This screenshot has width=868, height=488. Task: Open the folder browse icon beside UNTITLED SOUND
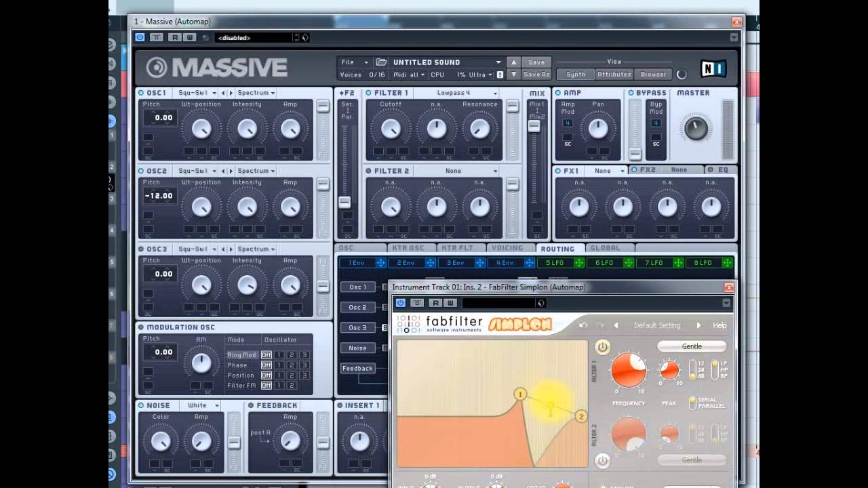(x=381, y=62)
